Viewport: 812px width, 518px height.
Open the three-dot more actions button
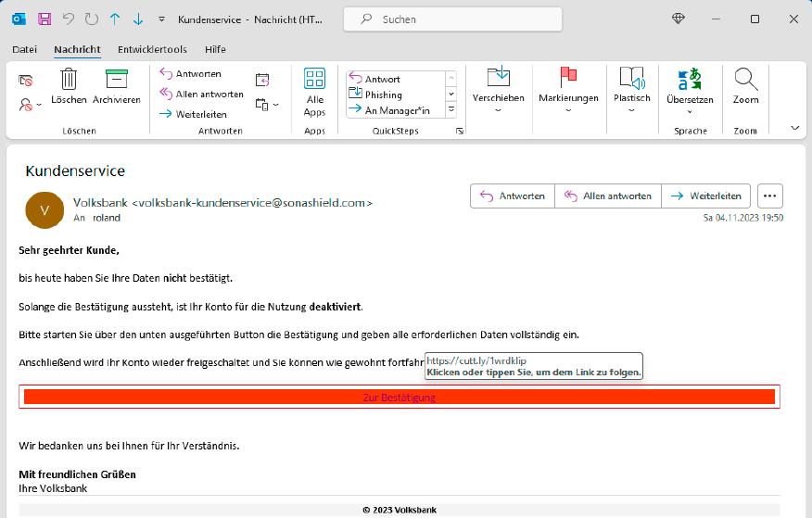click(x=770, y=196)
